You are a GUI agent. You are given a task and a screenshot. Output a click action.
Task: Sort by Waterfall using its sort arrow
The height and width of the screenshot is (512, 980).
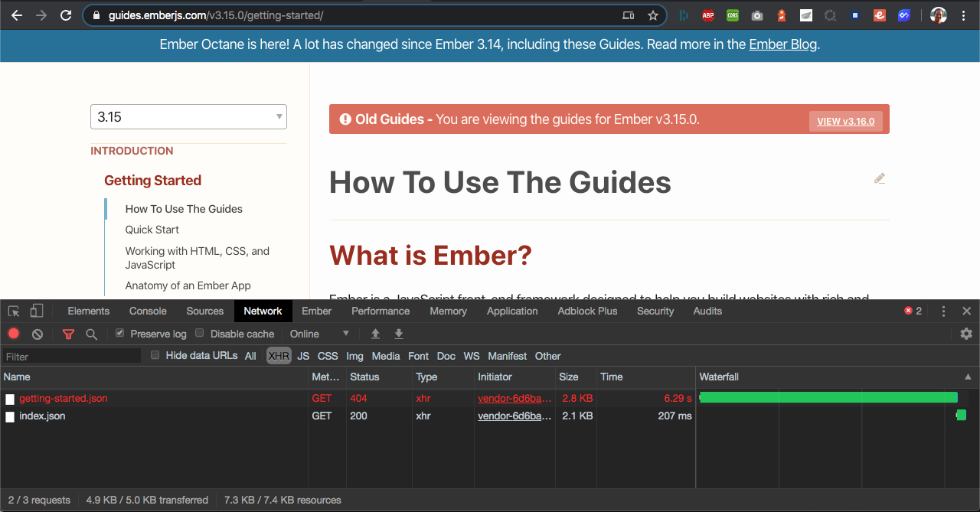(x=968, y=377)
